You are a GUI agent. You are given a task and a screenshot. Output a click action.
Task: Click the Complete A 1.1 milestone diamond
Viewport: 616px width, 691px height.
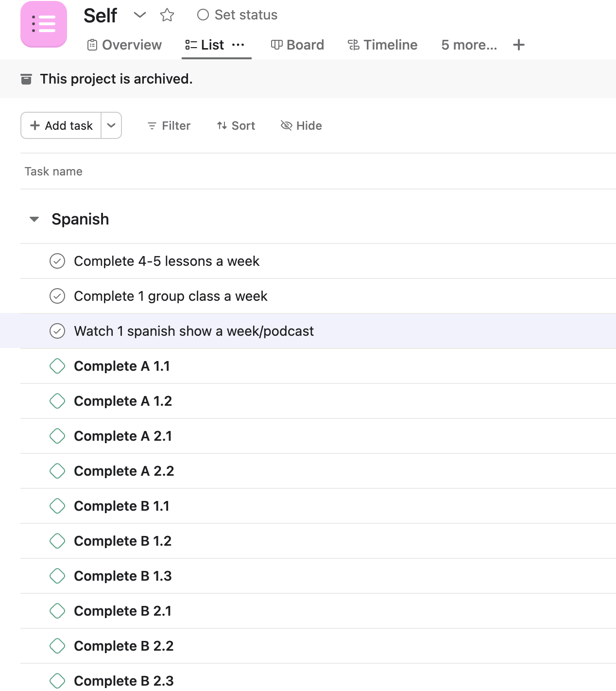[57, 366]
